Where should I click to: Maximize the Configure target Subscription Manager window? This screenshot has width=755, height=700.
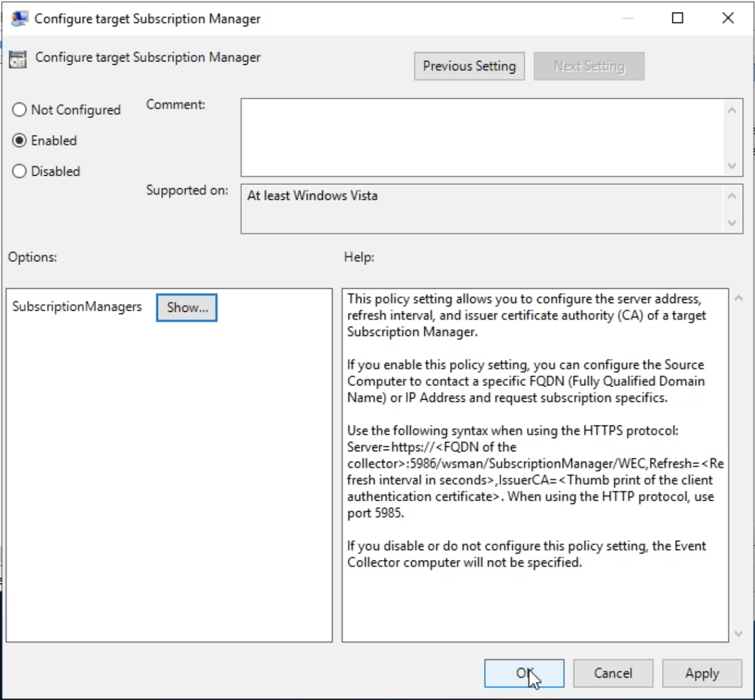point(677,18)
